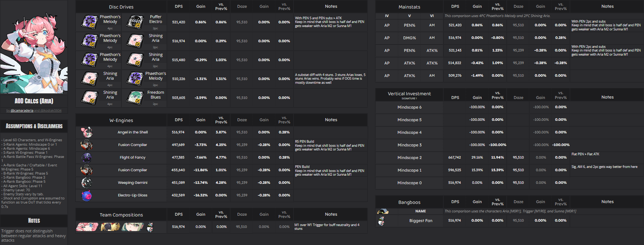Click pink-haired Aria portrait in Team Compositions
The width and height of the screenshot is (644, 245).
[87, 227]
